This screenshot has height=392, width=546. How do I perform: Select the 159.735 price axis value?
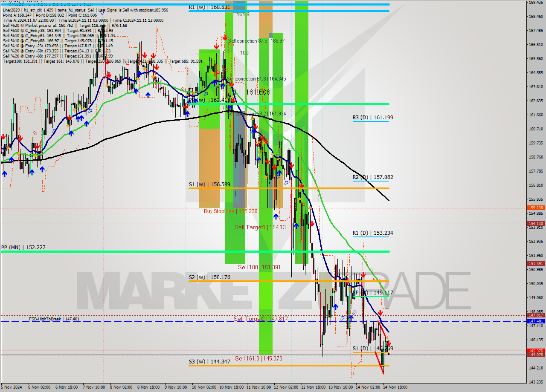pyautogui.click(x=536, y=143)
